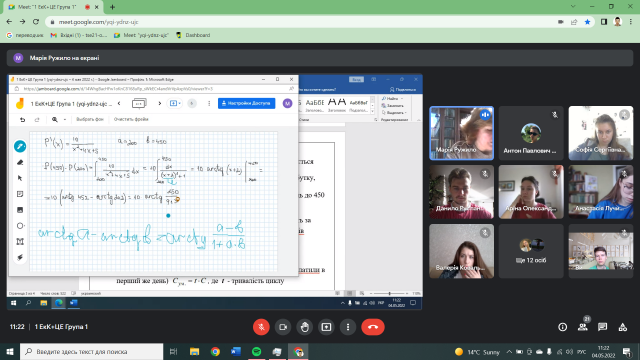Open File Explorer from the taskbar
Screen dimensions: 640x360
pos(194,351)
